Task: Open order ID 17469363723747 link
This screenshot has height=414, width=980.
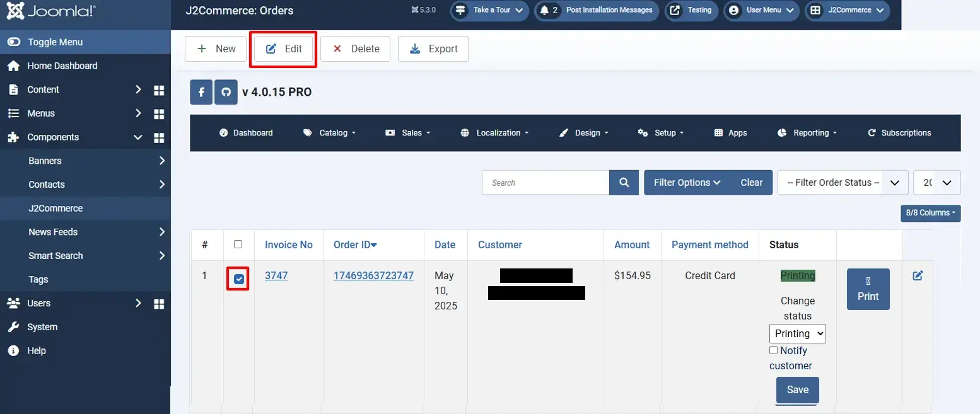Action: 373,275
